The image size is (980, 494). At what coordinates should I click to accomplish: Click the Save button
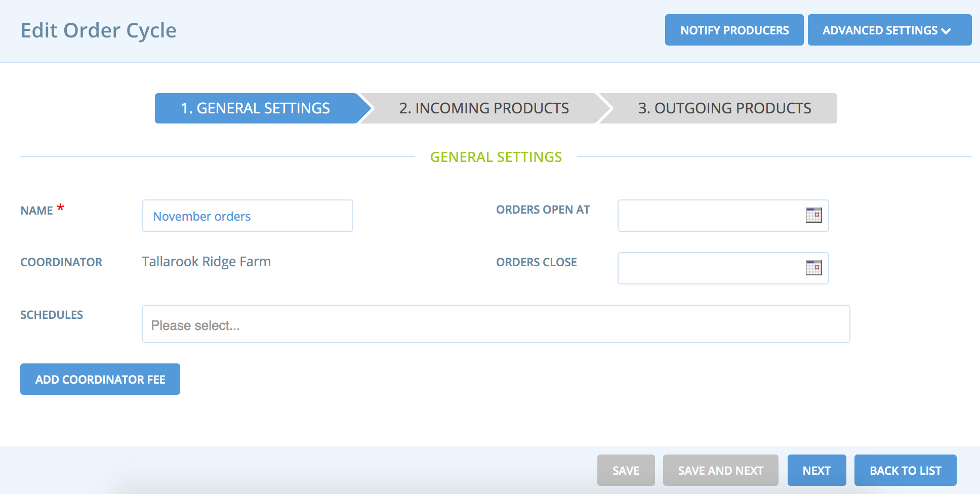click(x=626, y=470)
